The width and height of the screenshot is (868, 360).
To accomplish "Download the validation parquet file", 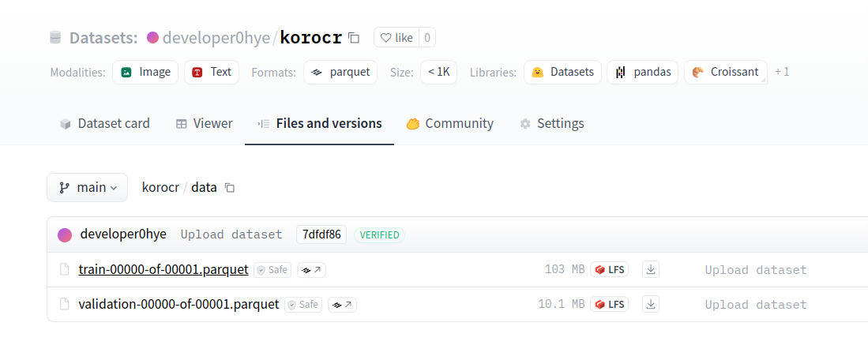I will 651,304.
